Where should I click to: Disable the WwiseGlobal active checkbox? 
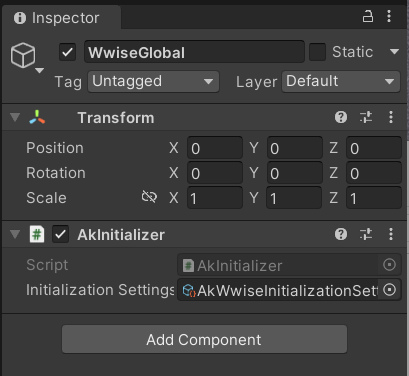click(x=67, y=52)
